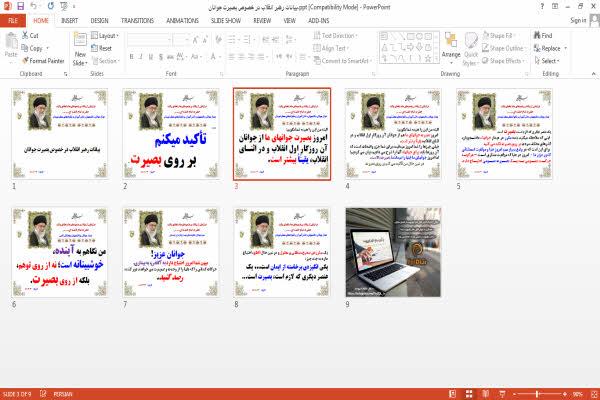Click the Save icon in quick access toolbar

click(x=20, y=6)
